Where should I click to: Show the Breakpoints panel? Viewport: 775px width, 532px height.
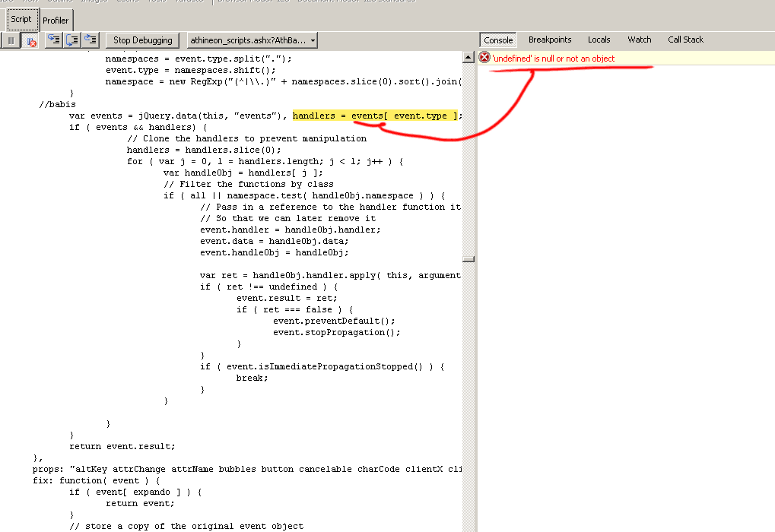[x=549, y=40]
